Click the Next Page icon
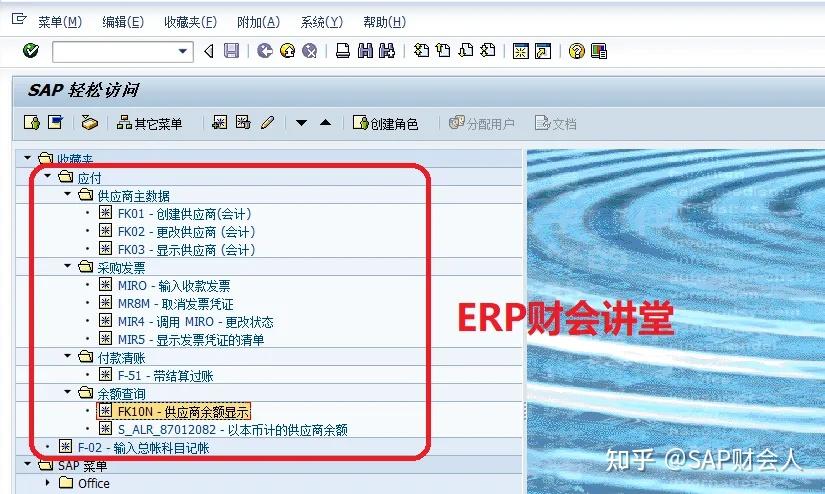The width and height of the screenshot is (825, 494). [x=466, y=51]
